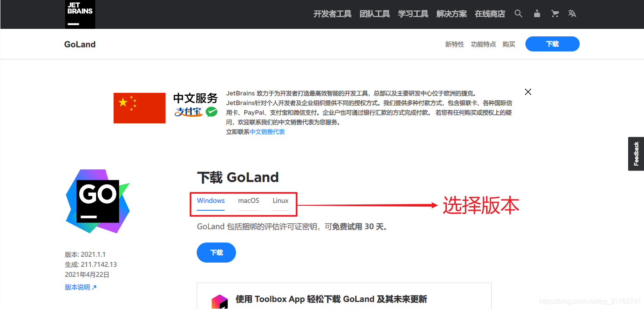Click the 生成: 211.7142.13 text
The image size is (644, 309).
tap(91, 265)
